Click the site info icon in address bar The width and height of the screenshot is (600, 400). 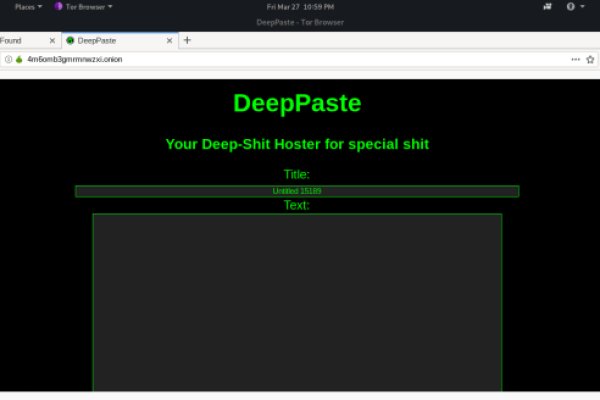pyautogui.click(x=8, y=59)
